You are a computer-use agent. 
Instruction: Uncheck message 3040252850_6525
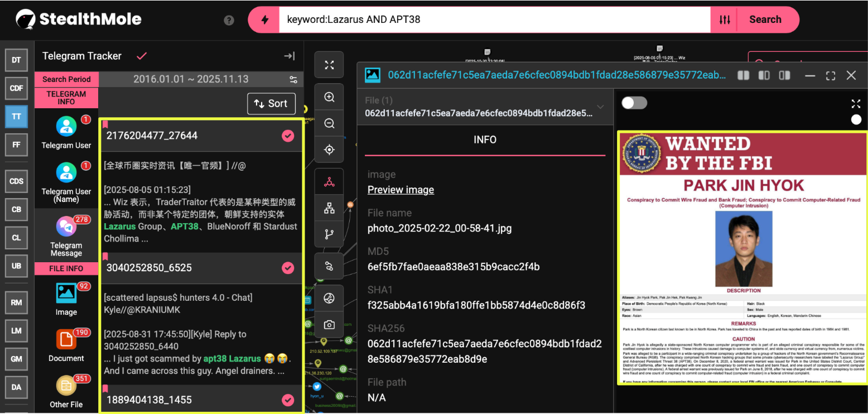pyautogui.click(x=288, y=268)
